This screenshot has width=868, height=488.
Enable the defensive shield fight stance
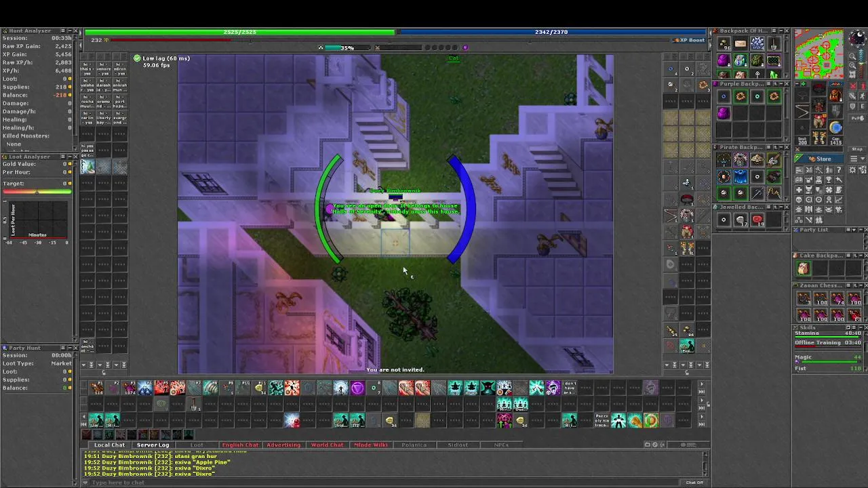(852, 106)
